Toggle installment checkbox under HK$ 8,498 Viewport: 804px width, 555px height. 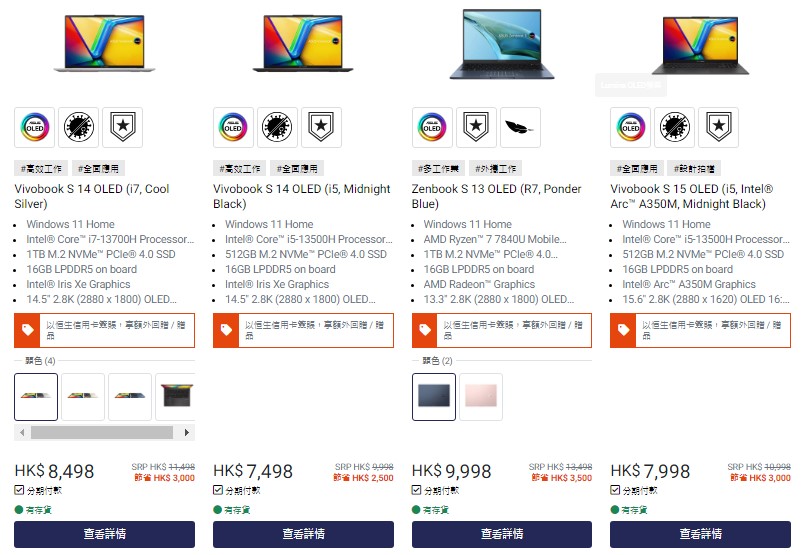(x=19, y=490)
